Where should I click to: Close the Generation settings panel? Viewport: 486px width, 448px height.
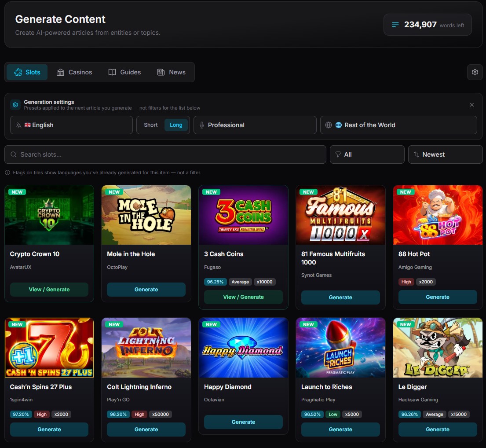click(472, 105)
